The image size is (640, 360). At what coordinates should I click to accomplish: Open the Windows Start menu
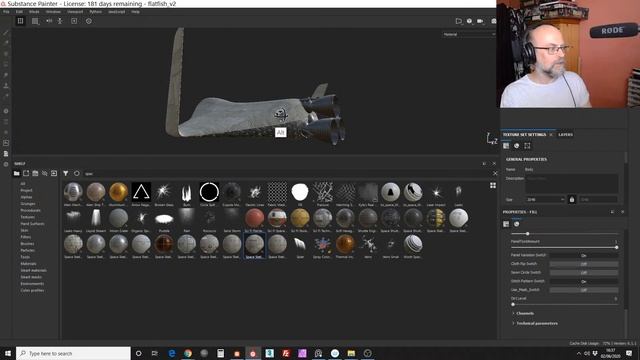(7, 353)
